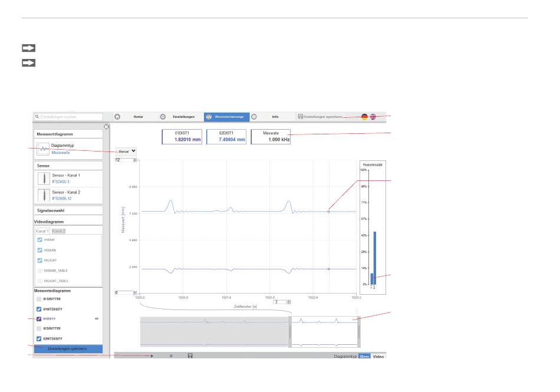
Task: Start measurement with the play icon
Action: 152,356
